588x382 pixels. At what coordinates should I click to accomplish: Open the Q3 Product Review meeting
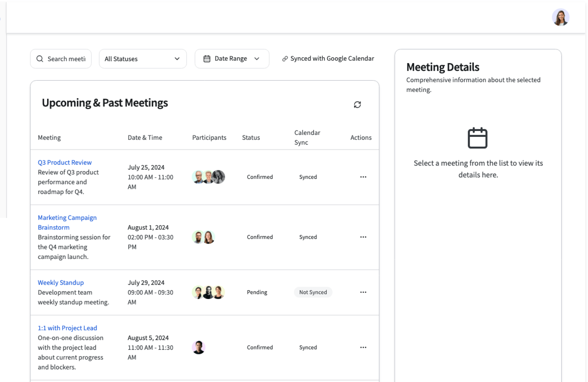(x=65, y=162)
